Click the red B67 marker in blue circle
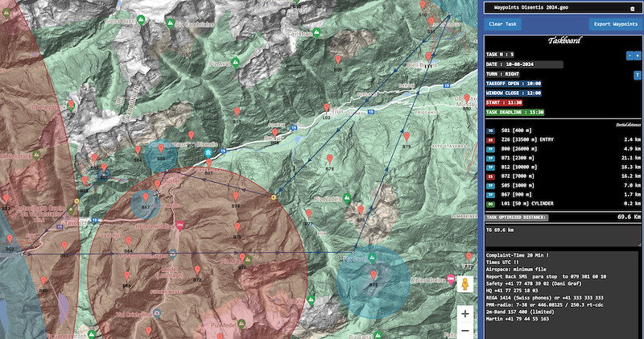644x339 pixels. point(146,197)
